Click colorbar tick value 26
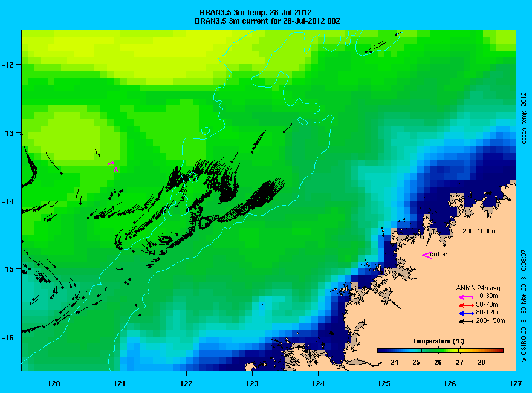The width and height of the screenshot is (532, 393). [438, 362]
